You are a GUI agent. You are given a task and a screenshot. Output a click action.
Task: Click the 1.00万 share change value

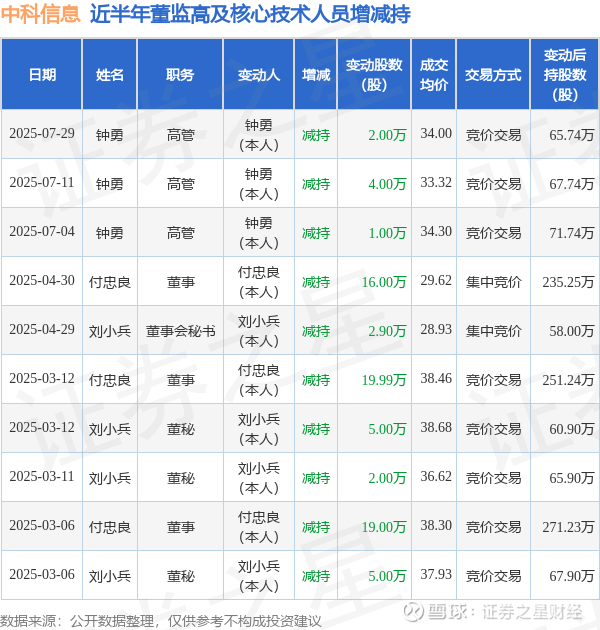tap(387, 233)
